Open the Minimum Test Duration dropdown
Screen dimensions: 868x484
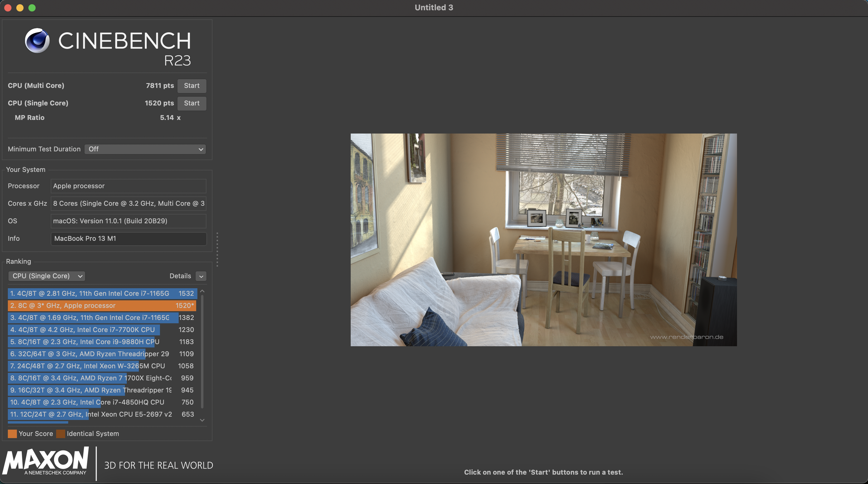pyautogui.click(x=145, y=149)
